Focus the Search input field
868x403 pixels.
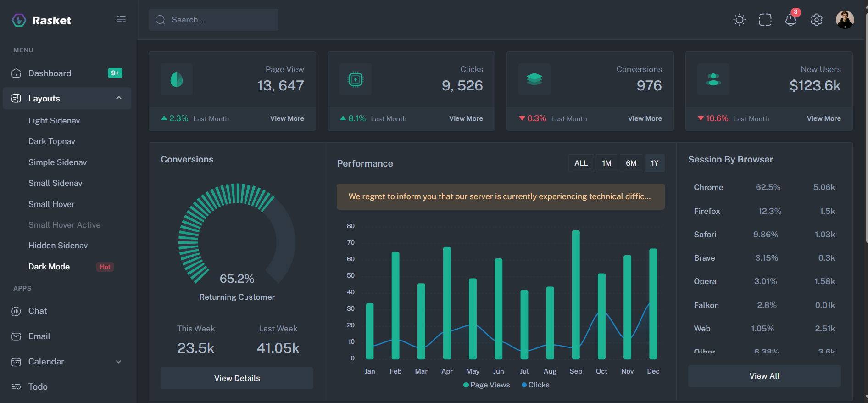213,20
